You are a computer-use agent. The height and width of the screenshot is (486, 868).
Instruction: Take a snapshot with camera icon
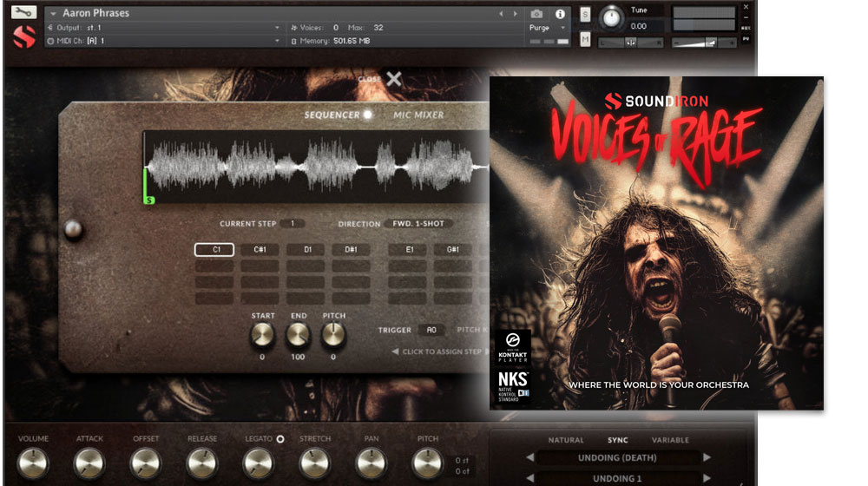[536, 14]
